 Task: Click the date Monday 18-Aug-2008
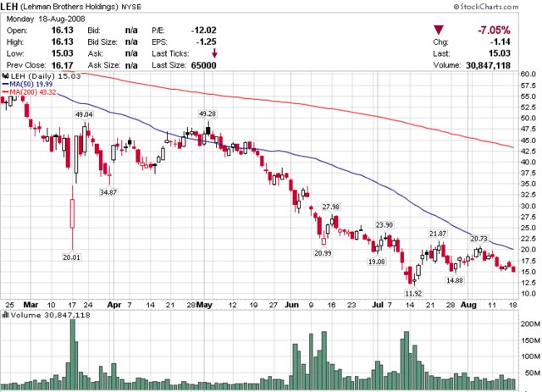[x=46, y=19]
